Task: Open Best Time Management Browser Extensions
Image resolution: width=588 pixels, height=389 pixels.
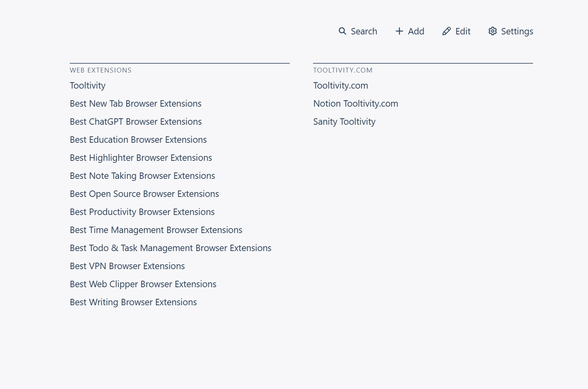Action: (156, 230)
